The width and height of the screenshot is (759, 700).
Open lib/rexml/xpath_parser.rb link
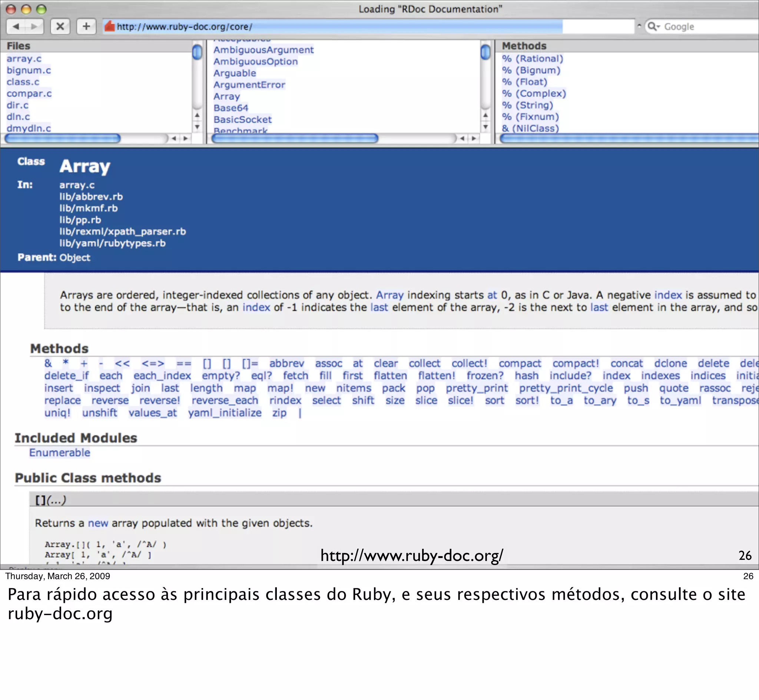click(122, 231)
